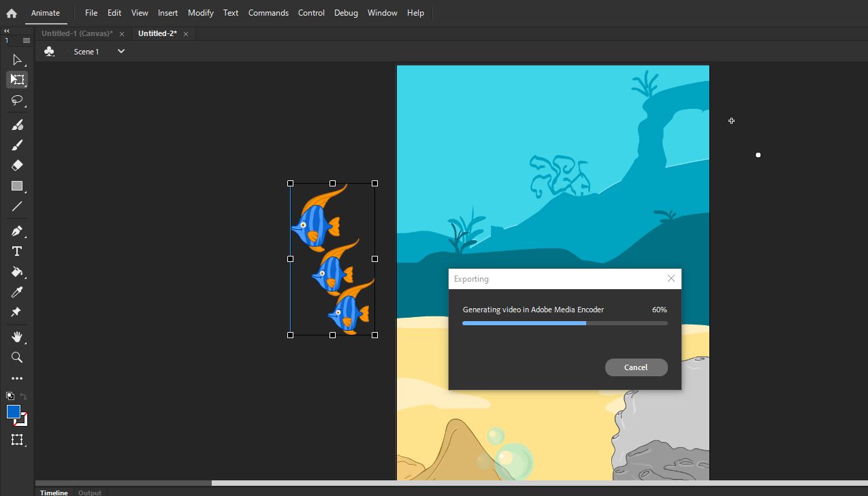
Task: Switch to the Untitled-1 (Canvas) tab
Action: coord(77,33)
